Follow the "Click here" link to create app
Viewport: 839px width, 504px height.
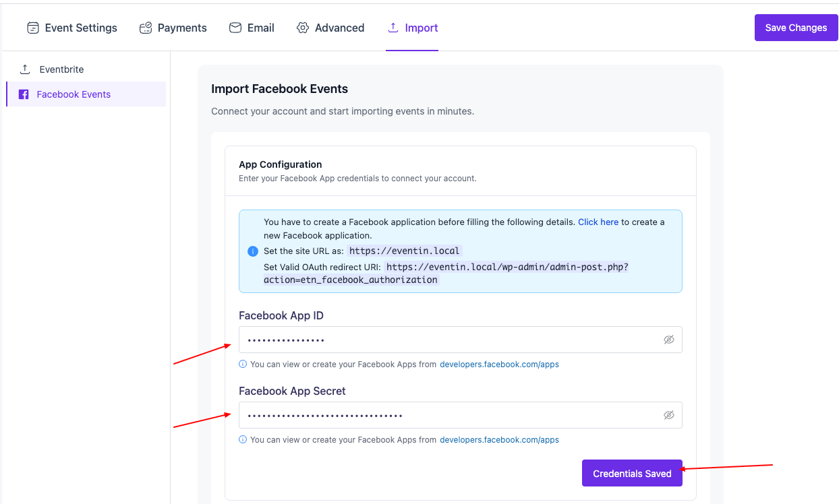[598, 222]
